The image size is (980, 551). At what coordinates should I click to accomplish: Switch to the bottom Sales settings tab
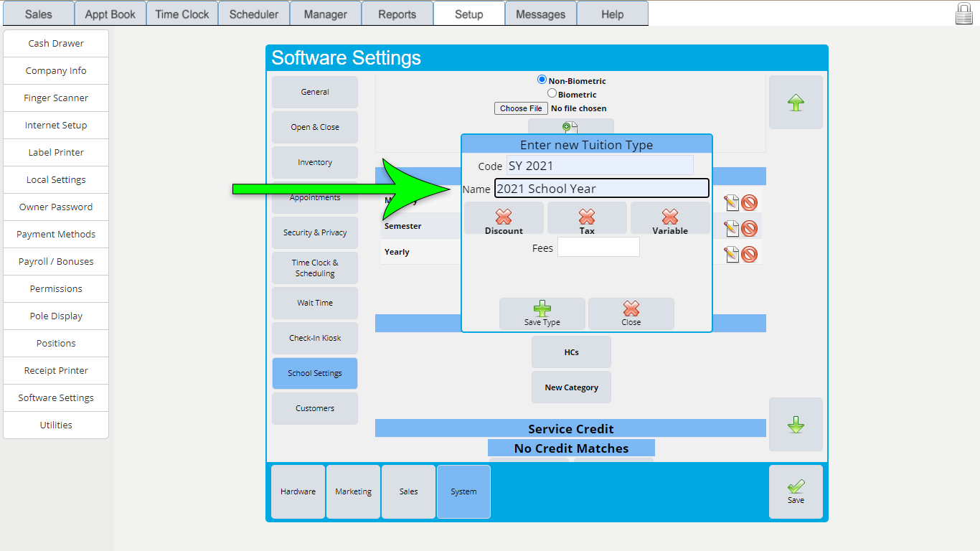[408, 491]
